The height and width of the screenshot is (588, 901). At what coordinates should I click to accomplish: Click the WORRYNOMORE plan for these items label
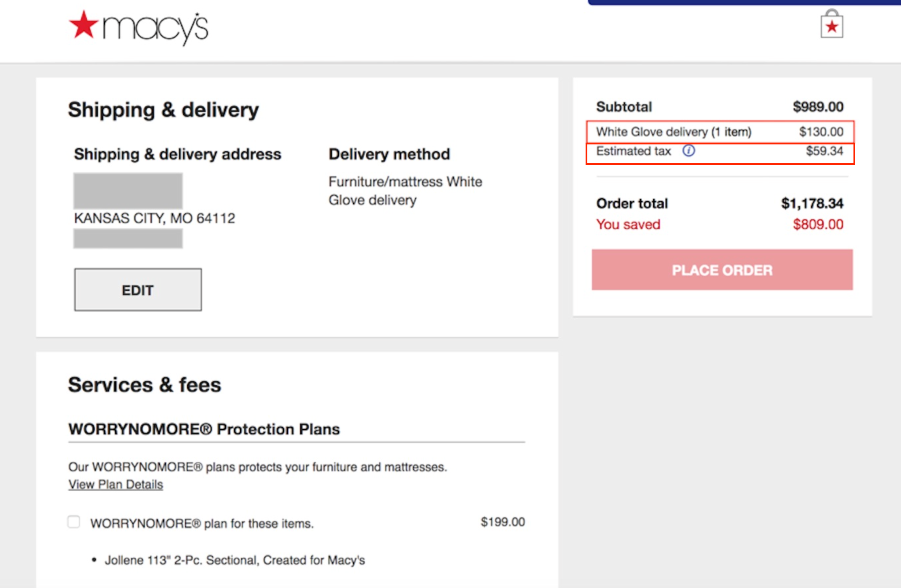(201, 523)
